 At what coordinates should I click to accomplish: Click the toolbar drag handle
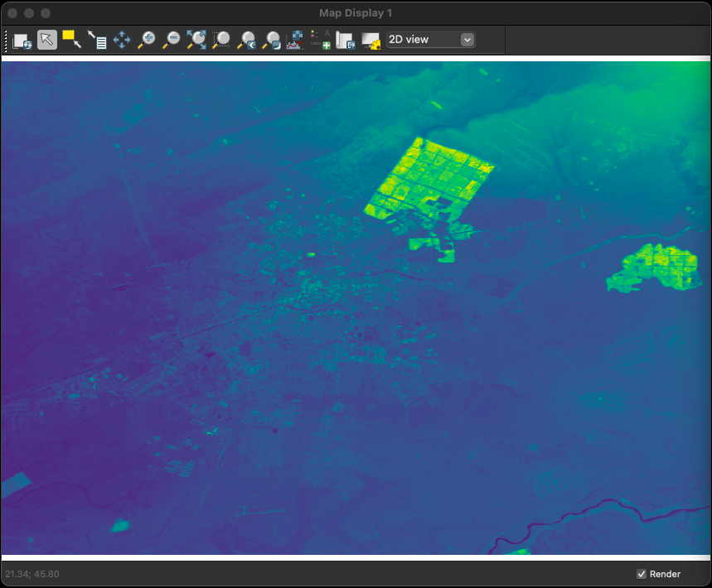click(6, 40)
